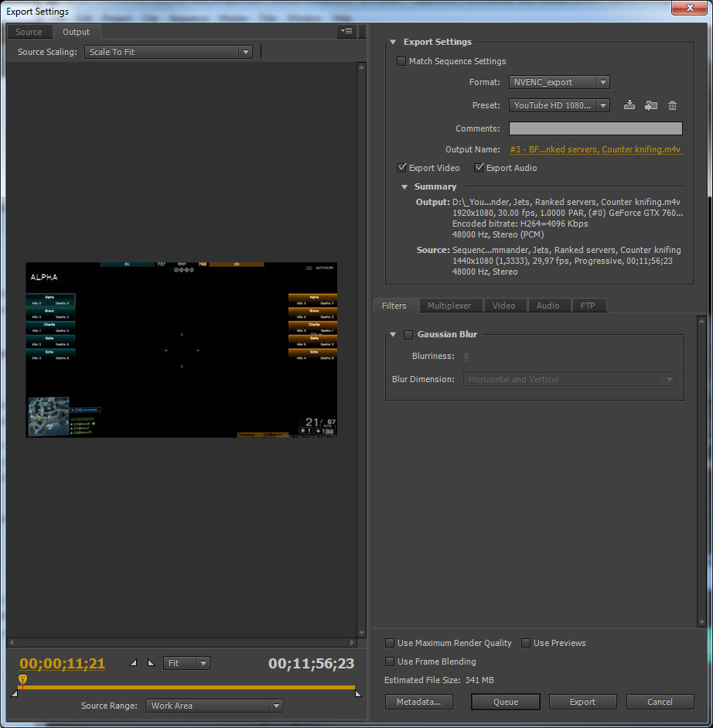This screenshot has height=728, width=713.
Task: Click the filters panel scrollbar down arrow
Action: click(x=701, y=622)
